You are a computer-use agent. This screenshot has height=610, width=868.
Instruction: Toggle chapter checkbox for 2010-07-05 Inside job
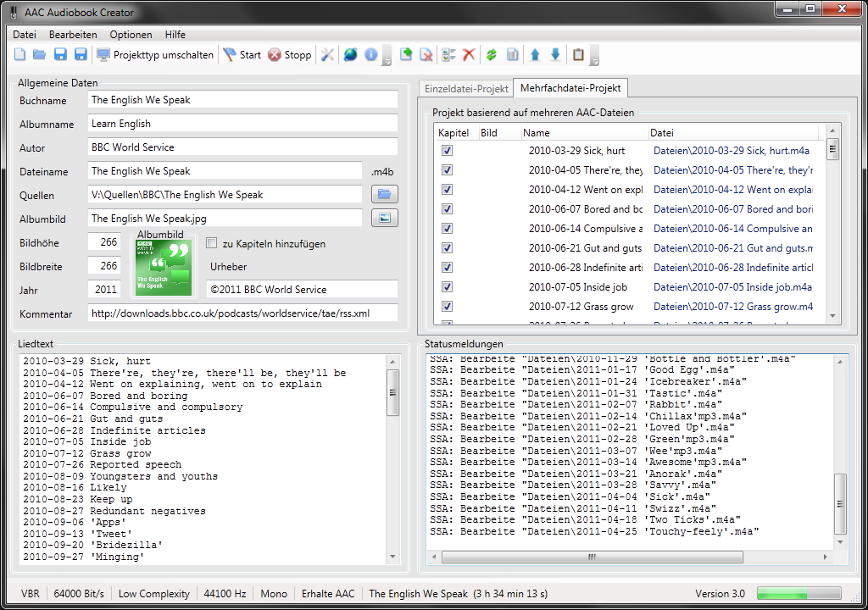click(x=448, y=286)
